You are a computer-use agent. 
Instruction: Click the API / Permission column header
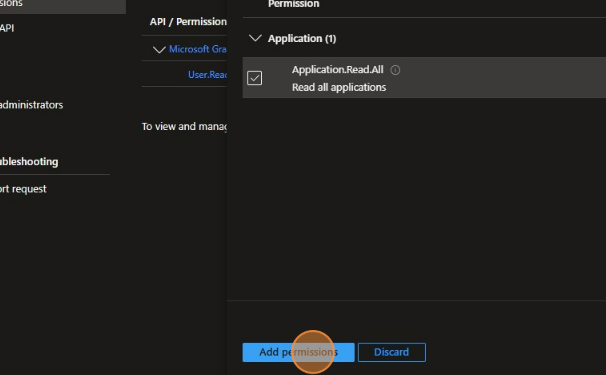(188, 22)
